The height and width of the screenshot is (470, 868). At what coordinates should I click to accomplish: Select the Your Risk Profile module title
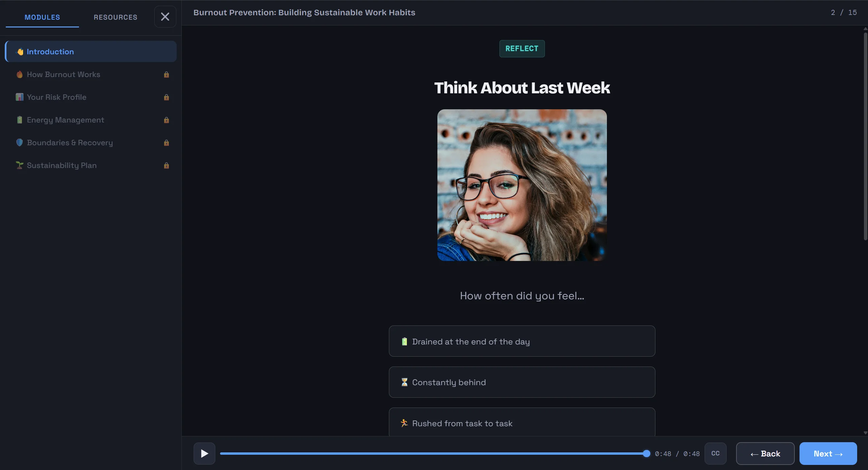pos(57,97)
